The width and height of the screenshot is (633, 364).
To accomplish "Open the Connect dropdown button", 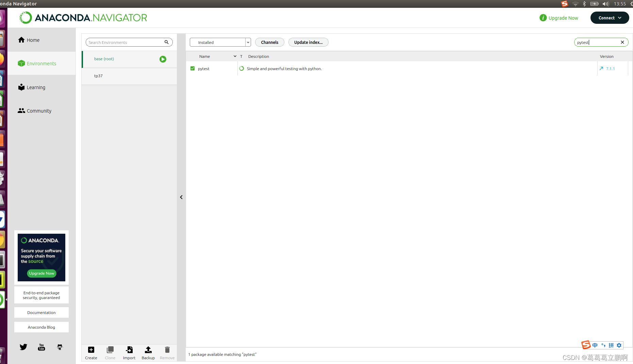I will pos(610,18).
